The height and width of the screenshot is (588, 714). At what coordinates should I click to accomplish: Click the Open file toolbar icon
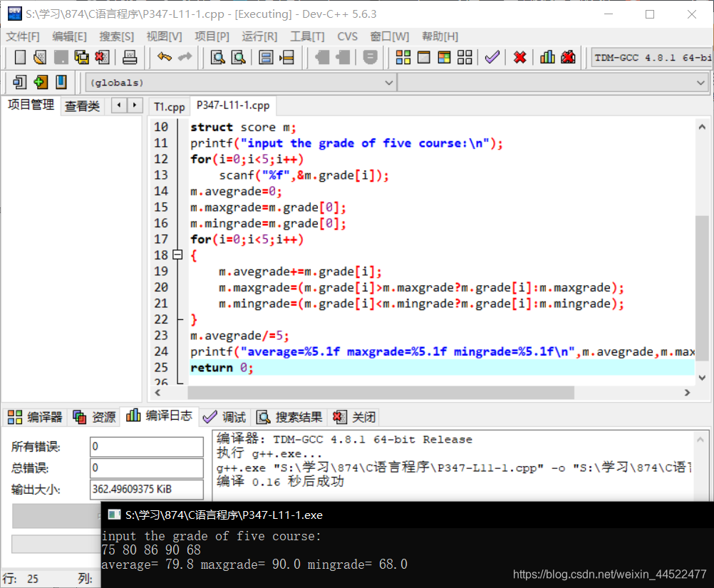click(x=40, y=58)
